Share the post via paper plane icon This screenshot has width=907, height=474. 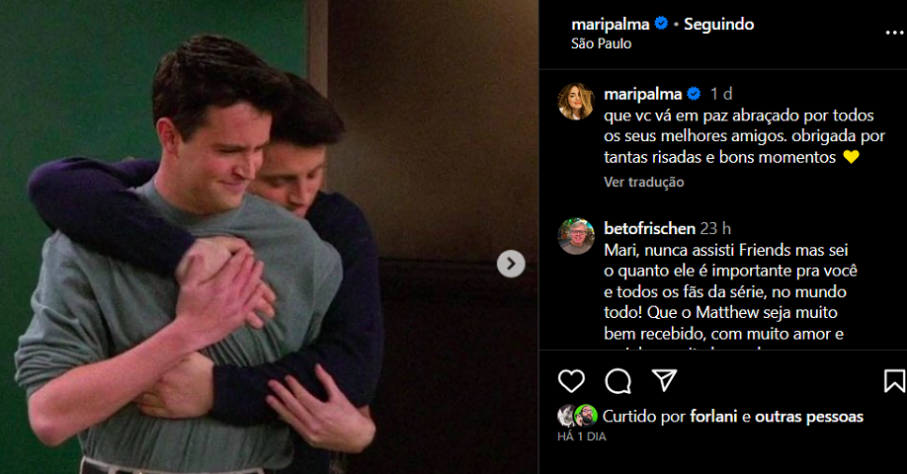point(664,380)
